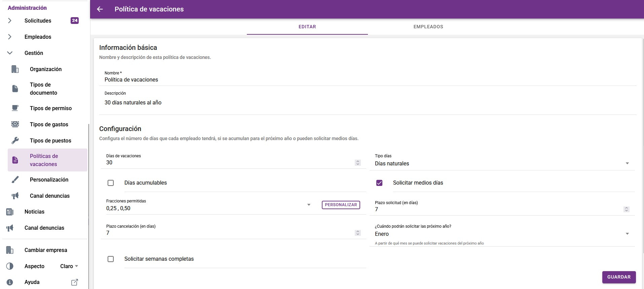The height and width of the screenshot is (289, 644).
Task: Open Noticias newspaper icon in the sidebar
Action: (10, 212)
